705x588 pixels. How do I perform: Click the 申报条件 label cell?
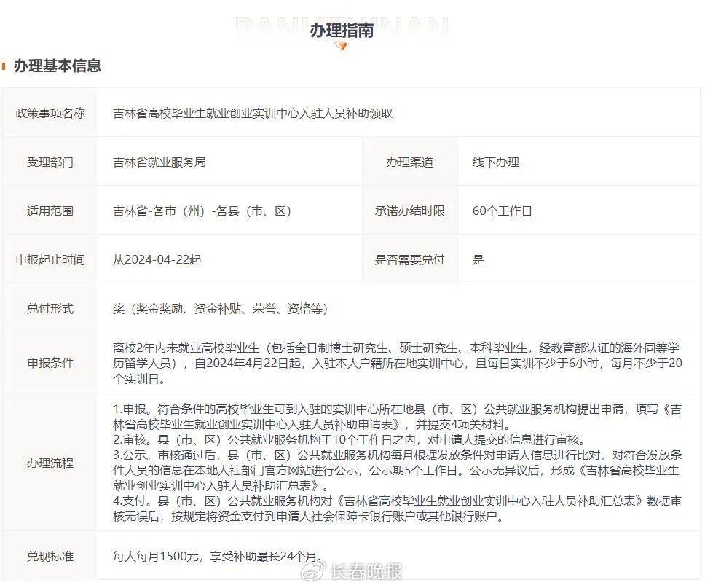tap(50, 363)
